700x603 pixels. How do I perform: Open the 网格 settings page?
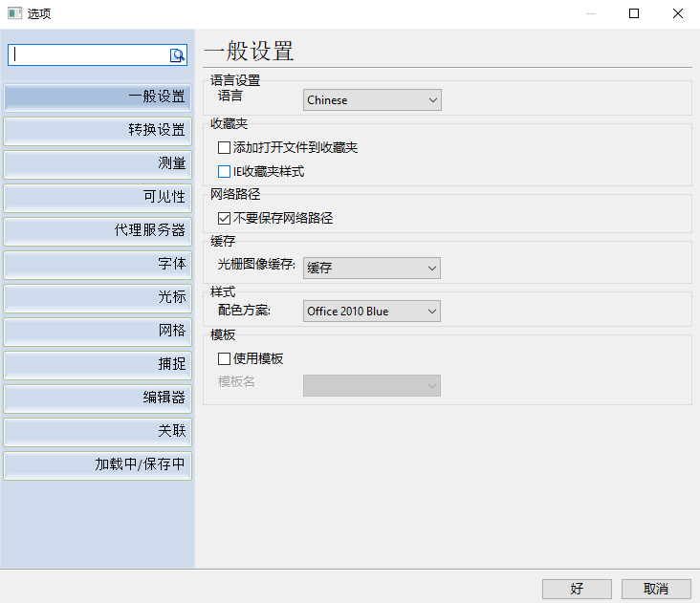point(98,332)
